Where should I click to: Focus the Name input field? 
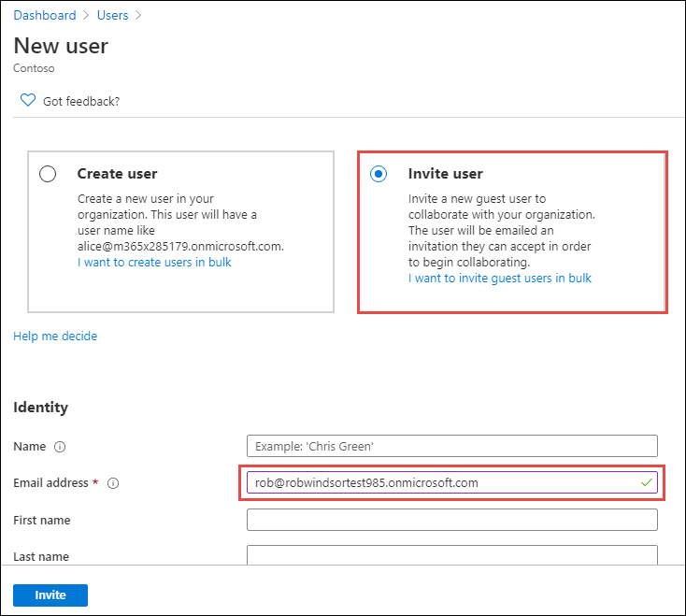[x=452, y=446]
